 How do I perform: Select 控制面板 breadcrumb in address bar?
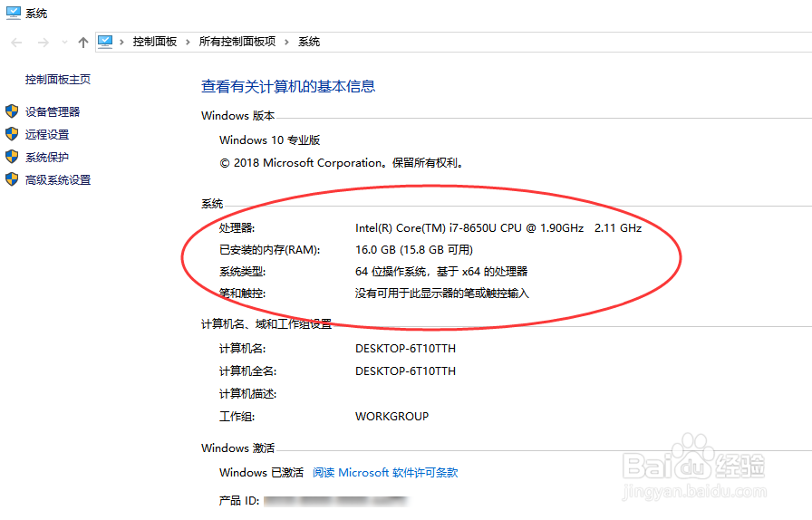[x=154, y=42]
